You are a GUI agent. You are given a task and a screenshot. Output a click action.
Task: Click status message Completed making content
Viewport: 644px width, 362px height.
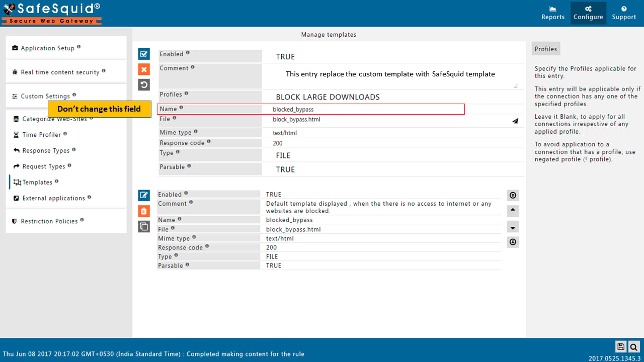(x=246, y=354)
